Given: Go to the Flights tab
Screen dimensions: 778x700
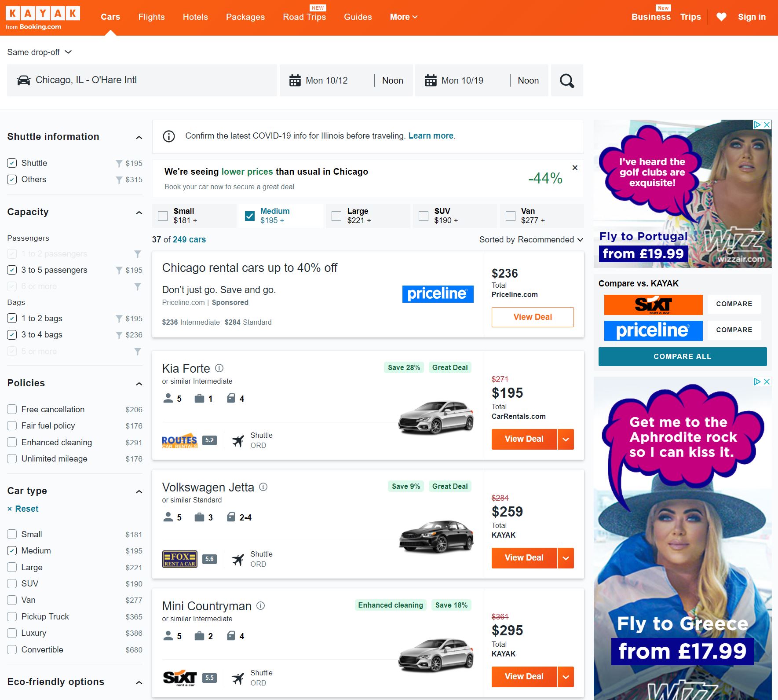Looking at the screenshot, I should [x=151, y=17].
